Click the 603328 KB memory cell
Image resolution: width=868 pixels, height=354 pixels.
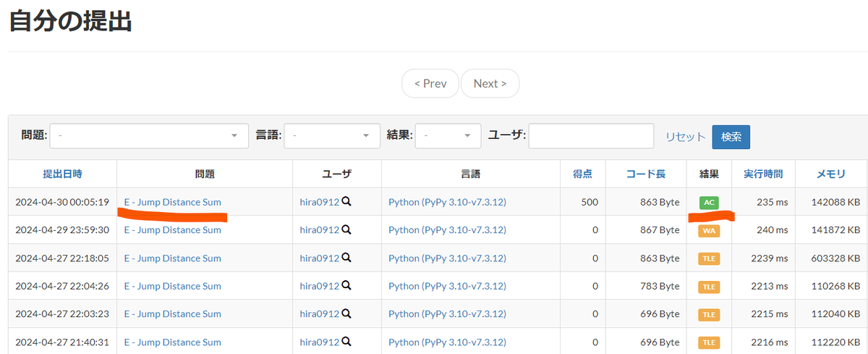pos(832,258)
